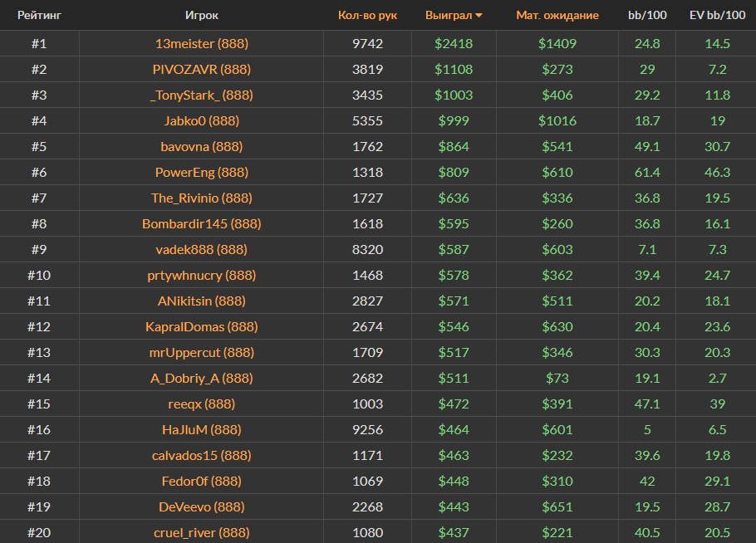View PowerEng (888) player stats

click(202, 172)
